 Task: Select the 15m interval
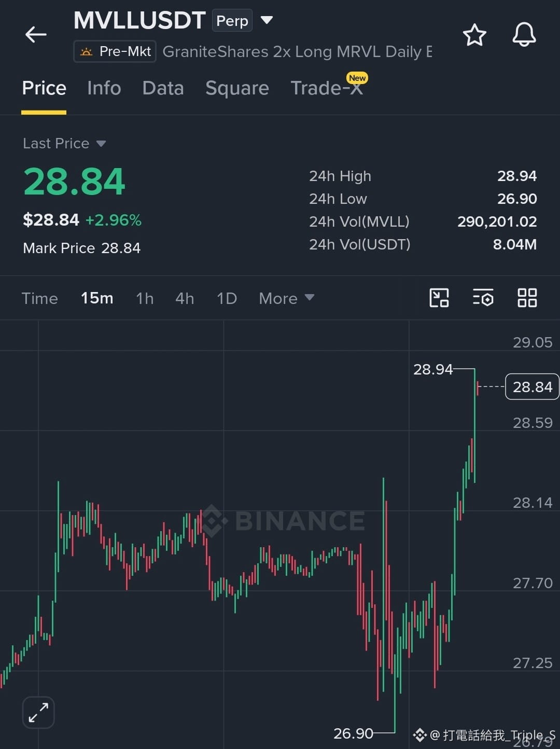click(x=97, y=298)
